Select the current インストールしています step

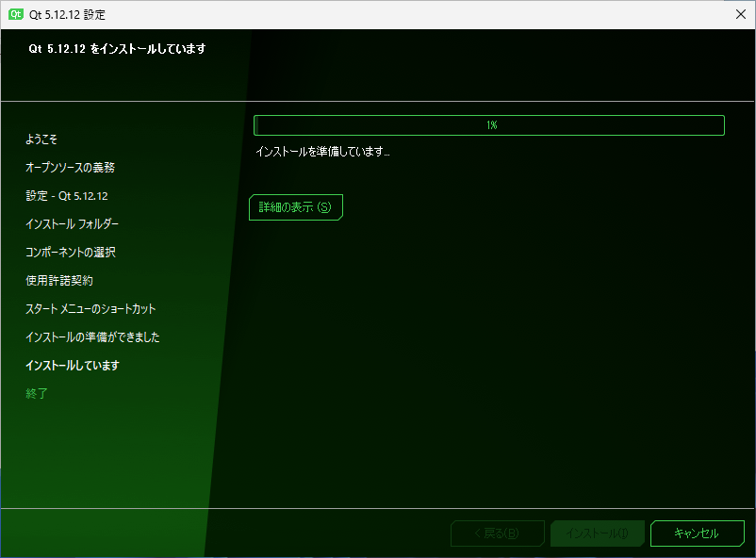pyautogui.click(x=73, y=365)
